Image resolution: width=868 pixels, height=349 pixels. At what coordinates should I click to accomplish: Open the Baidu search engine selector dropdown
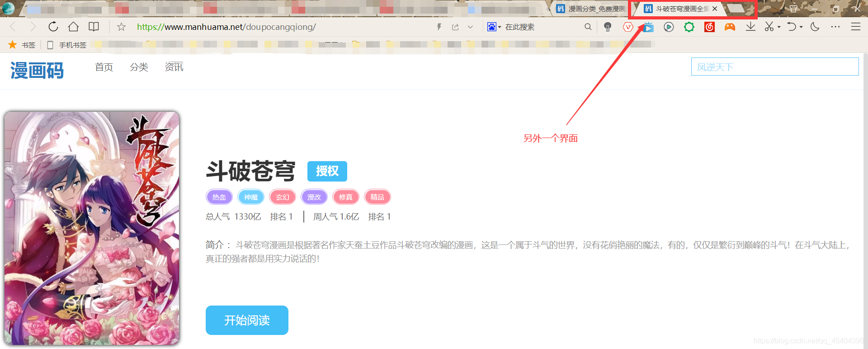tap(494, 27)
